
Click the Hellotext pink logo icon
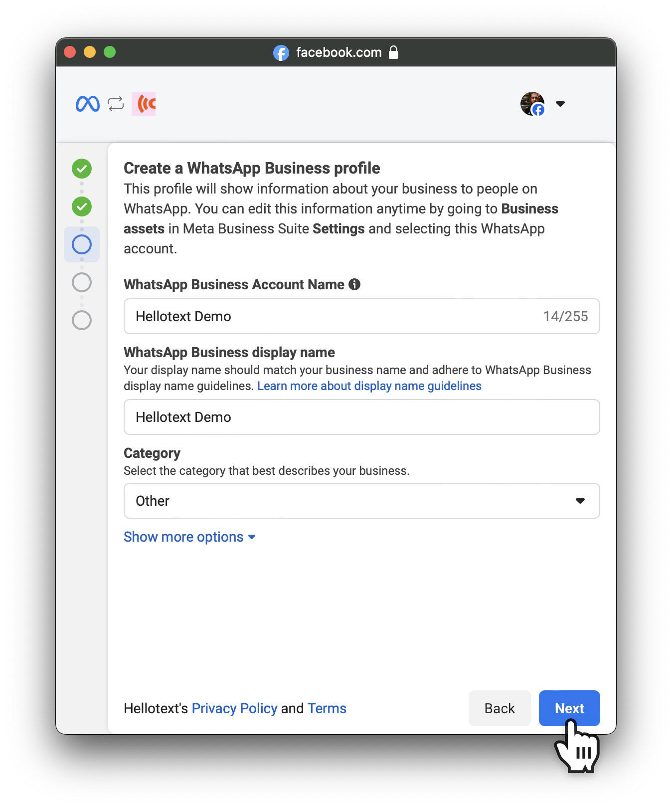coord(144,104)
